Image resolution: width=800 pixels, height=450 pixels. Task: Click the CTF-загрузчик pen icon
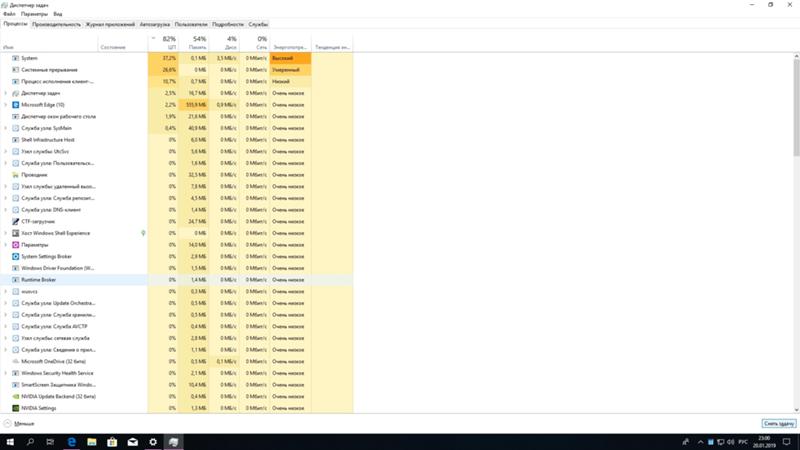tap(15, 221)
